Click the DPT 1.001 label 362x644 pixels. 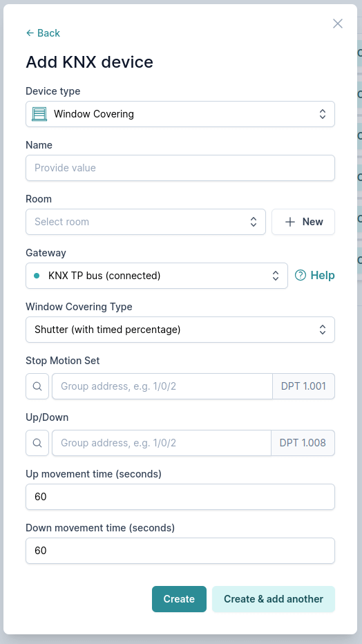click(x=304, y=386)
